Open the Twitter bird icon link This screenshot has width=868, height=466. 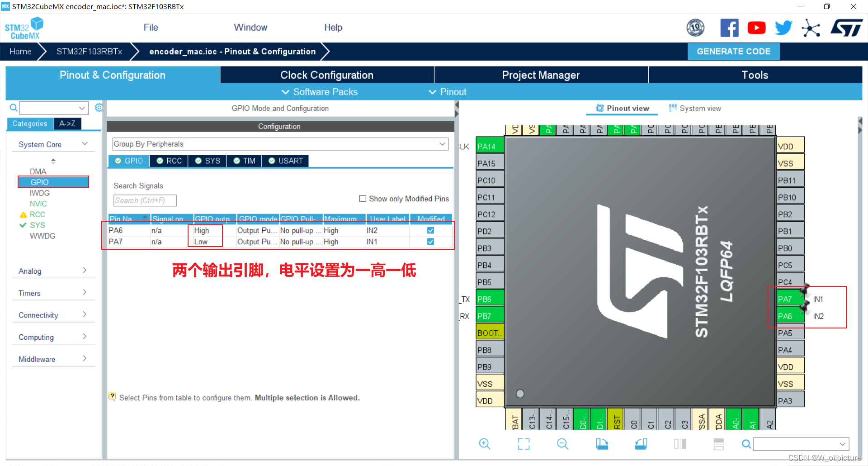783,28
